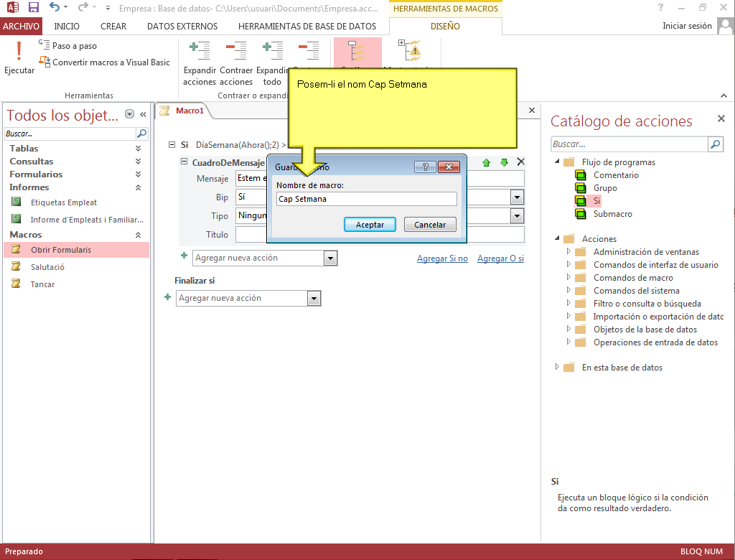Open the Customize Quick Access Toolbar arrow

click(108, 8)
